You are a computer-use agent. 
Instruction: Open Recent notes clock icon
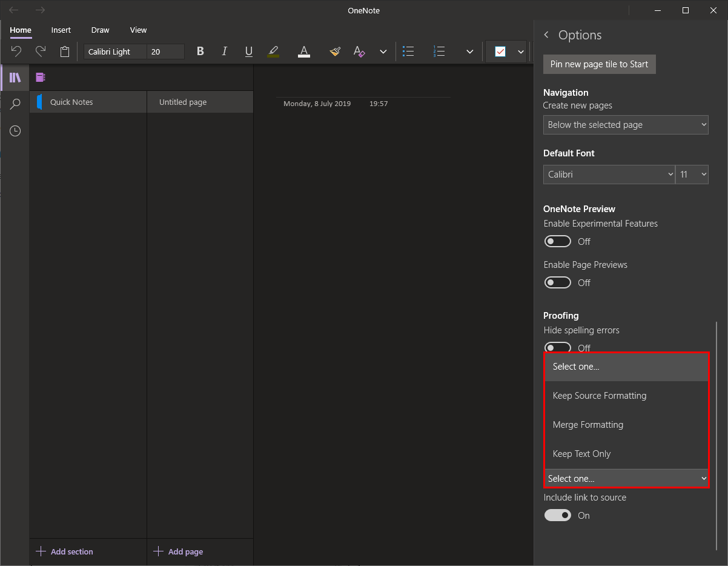(x=15, y=131)
